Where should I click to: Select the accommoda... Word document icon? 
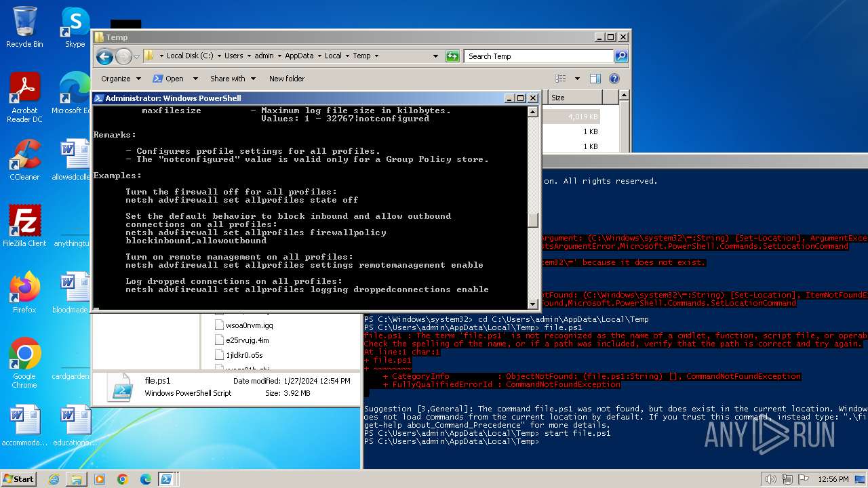click(x=24, y=426)
